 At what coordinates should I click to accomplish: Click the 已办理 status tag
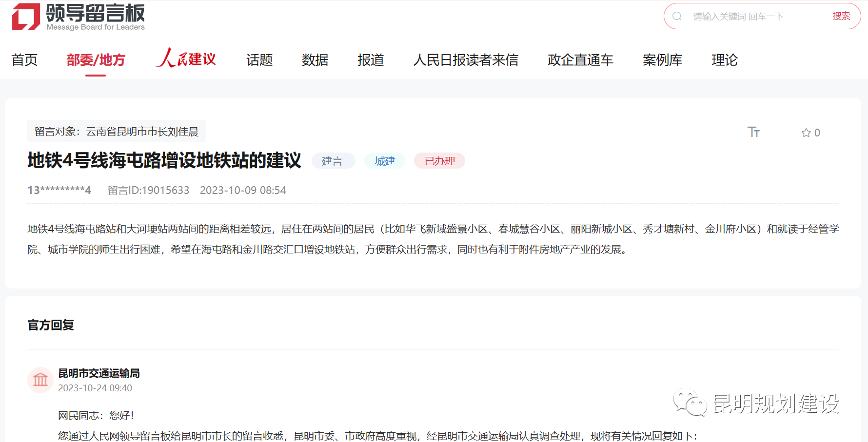click(x=439, y=161)
